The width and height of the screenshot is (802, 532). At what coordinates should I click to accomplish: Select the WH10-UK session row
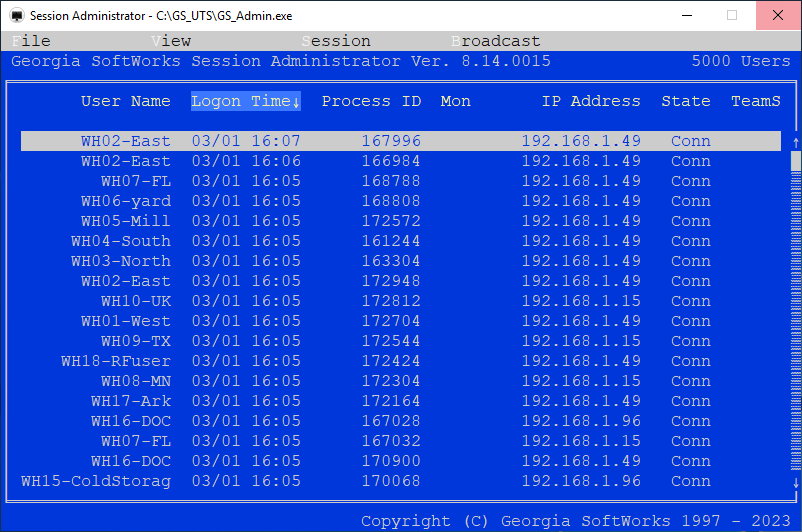click(401, 301)
